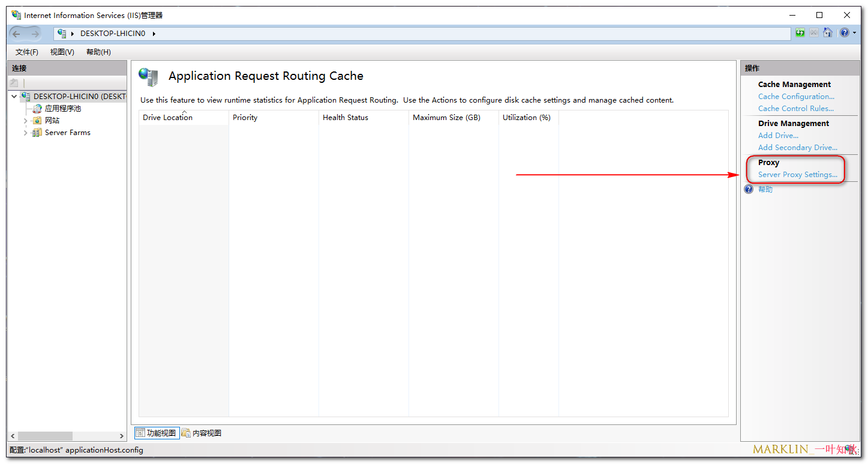Click the Back navigation arrow
868x464 pixels.
tap(17, 34)
